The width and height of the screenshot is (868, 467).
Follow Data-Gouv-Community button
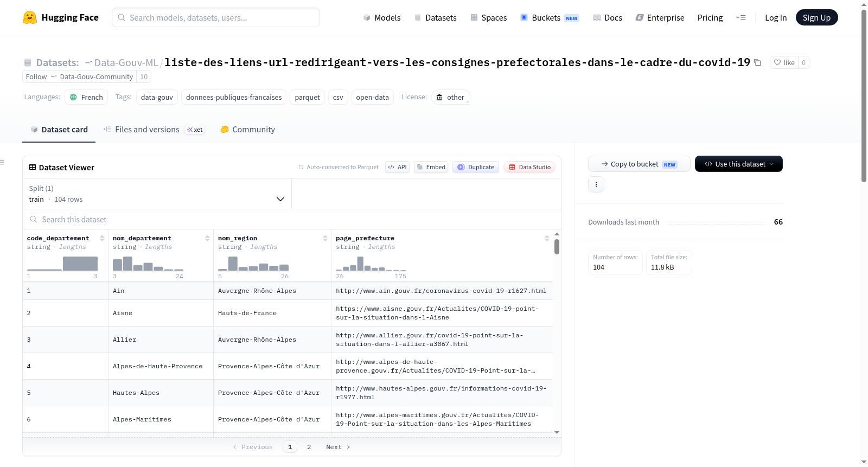79,76
